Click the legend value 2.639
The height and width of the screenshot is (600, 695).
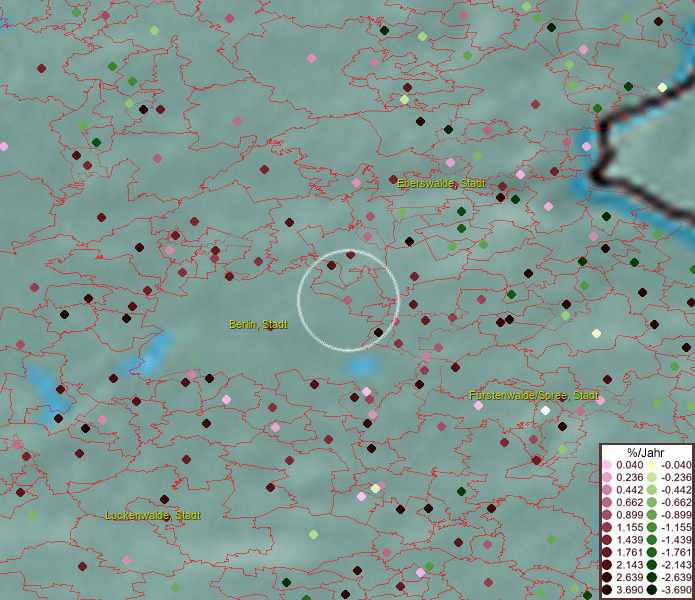point(629,577)
